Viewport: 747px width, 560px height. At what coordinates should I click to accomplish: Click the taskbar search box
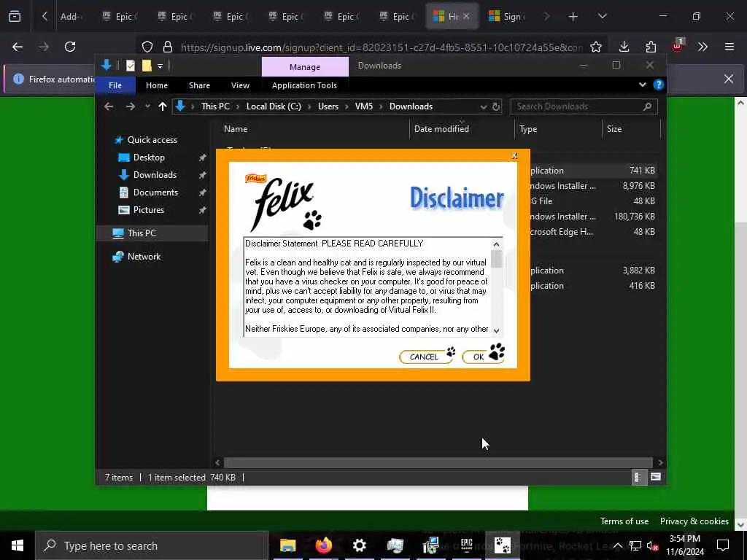tap(152, 545)
